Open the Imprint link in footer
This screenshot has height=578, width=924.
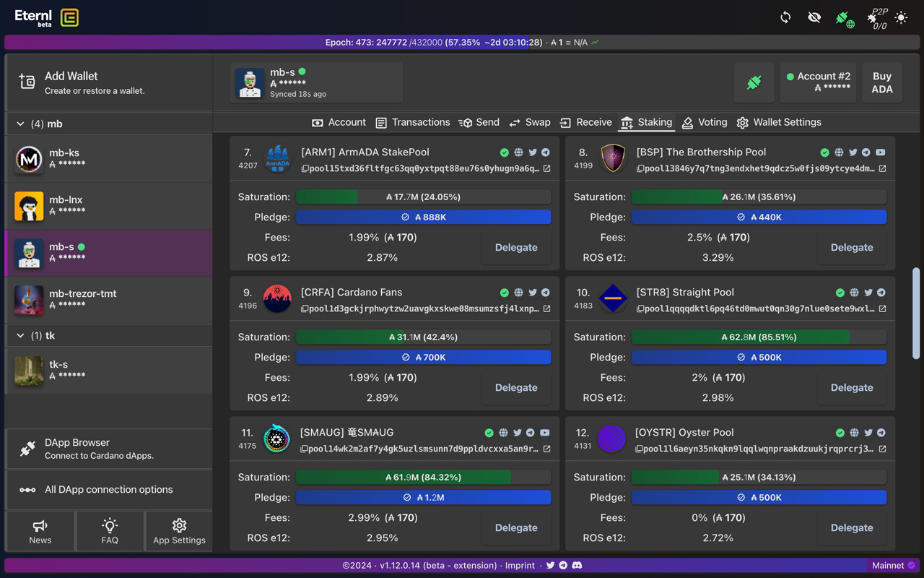520,565
